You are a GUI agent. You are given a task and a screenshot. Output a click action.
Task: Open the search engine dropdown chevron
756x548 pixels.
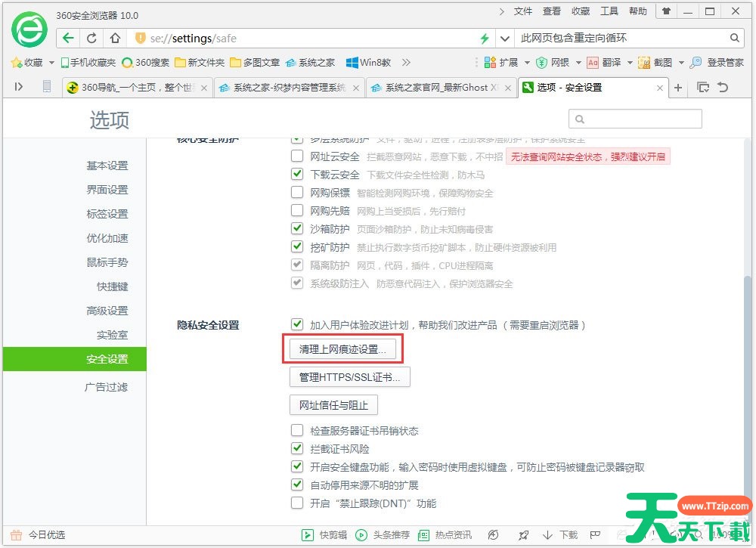pos(505,38)
